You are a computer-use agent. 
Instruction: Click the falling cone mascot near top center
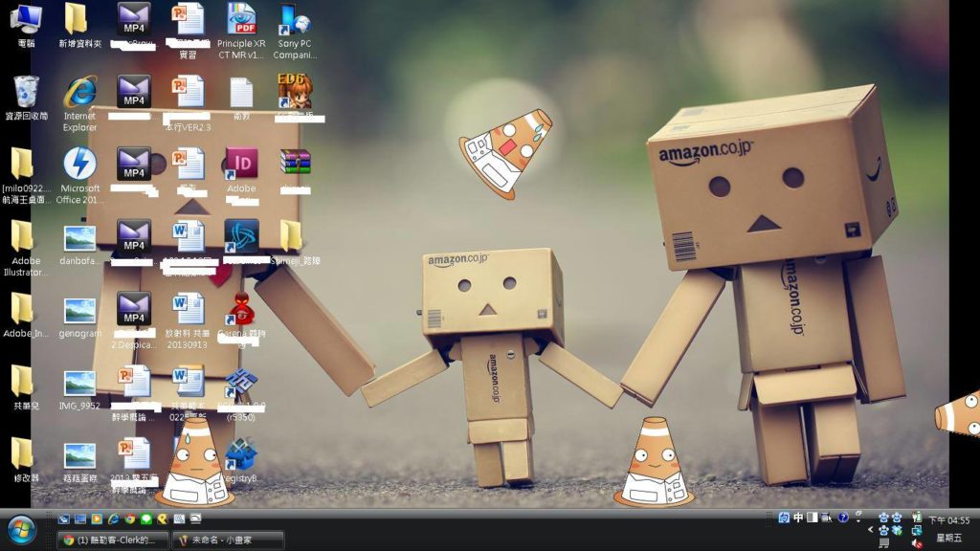506,153
